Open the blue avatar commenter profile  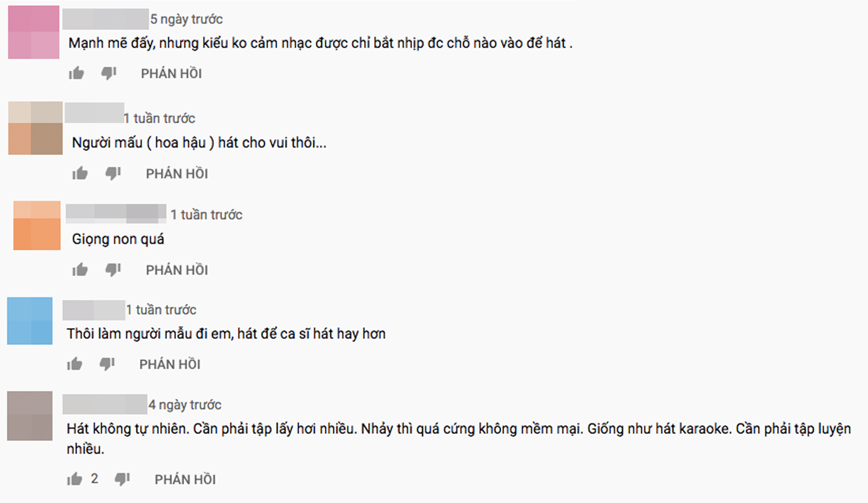coord(30,321)
